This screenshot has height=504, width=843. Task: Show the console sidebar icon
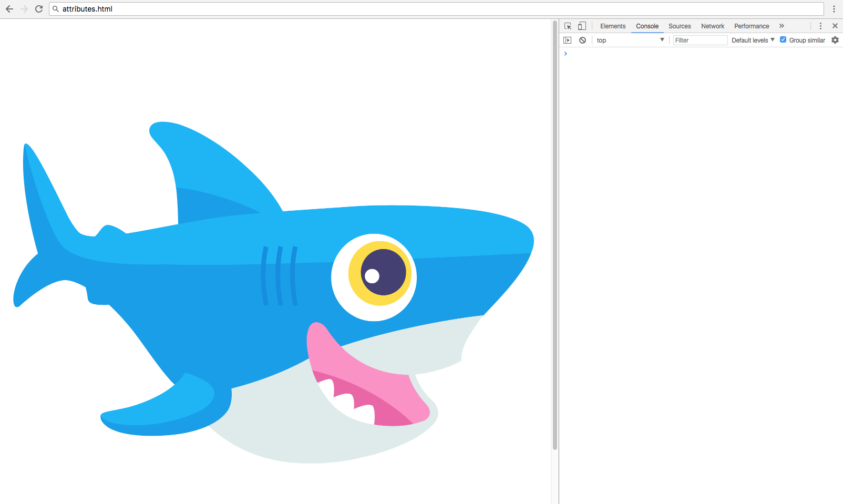tap(567, 40)
